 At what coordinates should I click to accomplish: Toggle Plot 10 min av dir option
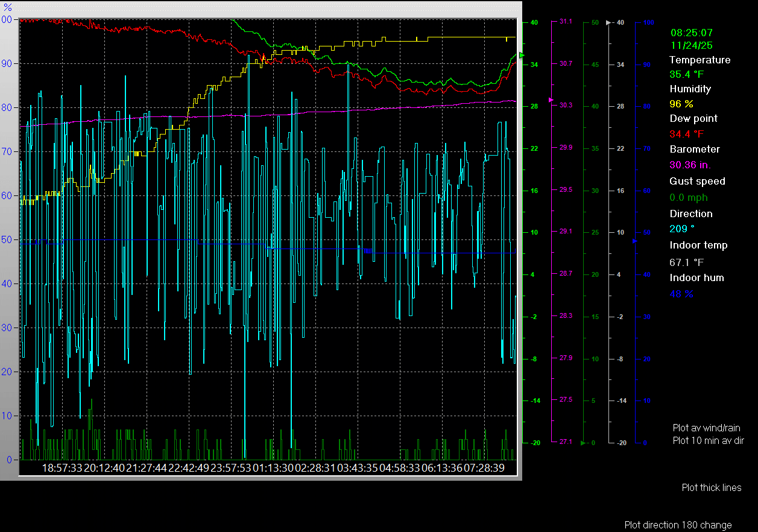coord(708,440)
